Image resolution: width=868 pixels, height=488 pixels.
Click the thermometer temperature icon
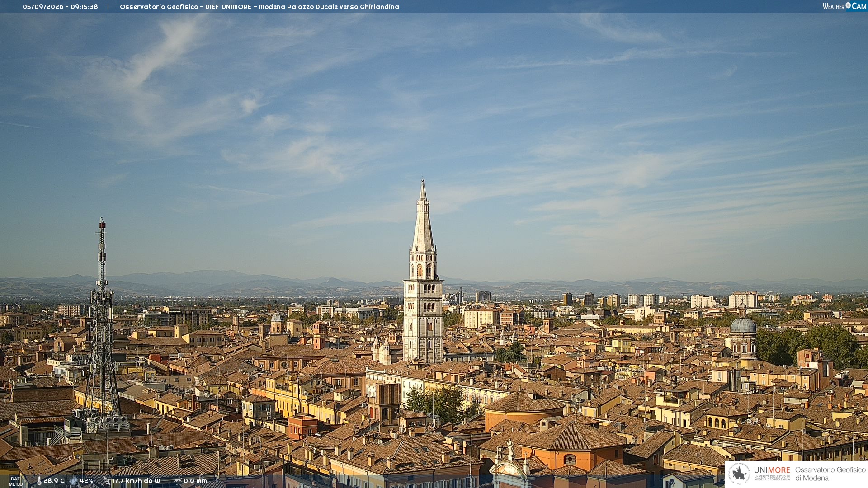coord(39,481)
